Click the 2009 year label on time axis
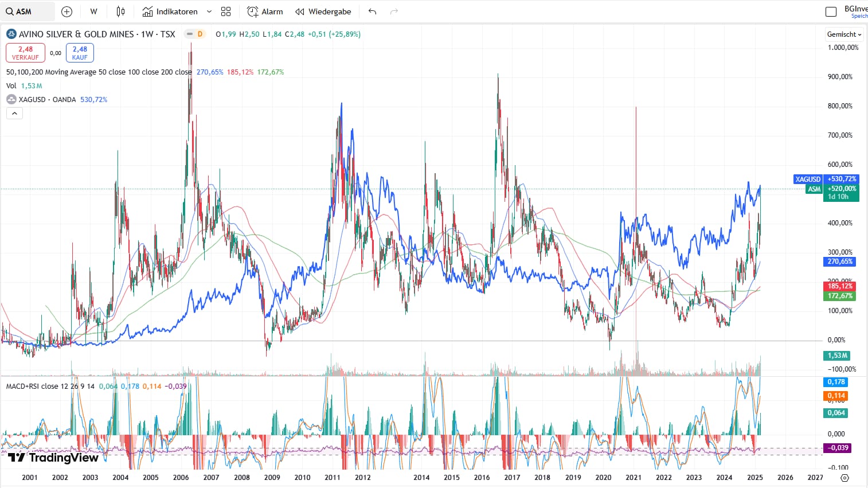 coord(272,478)
